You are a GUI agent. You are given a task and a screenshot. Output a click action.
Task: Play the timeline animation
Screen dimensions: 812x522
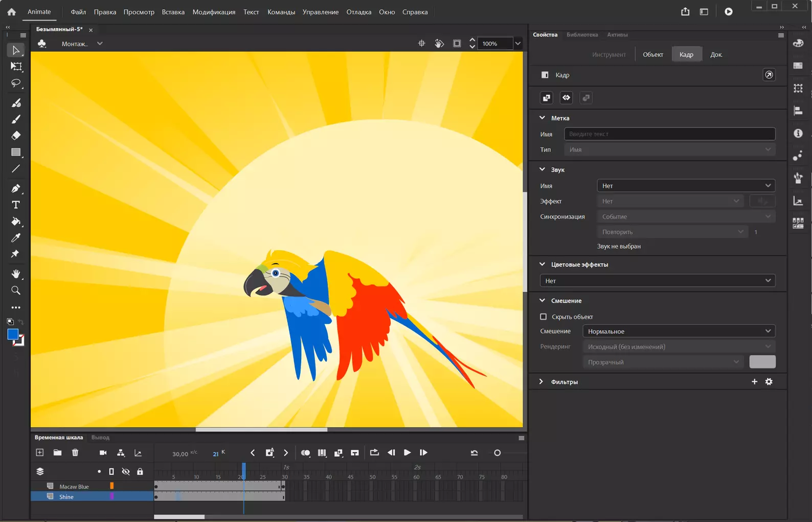(407, 452)
